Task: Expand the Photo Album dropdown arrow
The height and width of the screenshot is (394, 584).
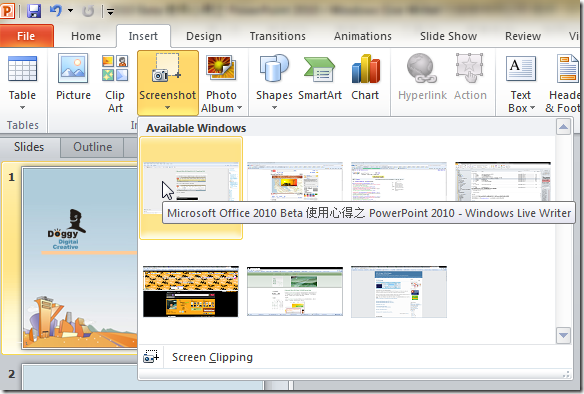Action: [239, 108]
